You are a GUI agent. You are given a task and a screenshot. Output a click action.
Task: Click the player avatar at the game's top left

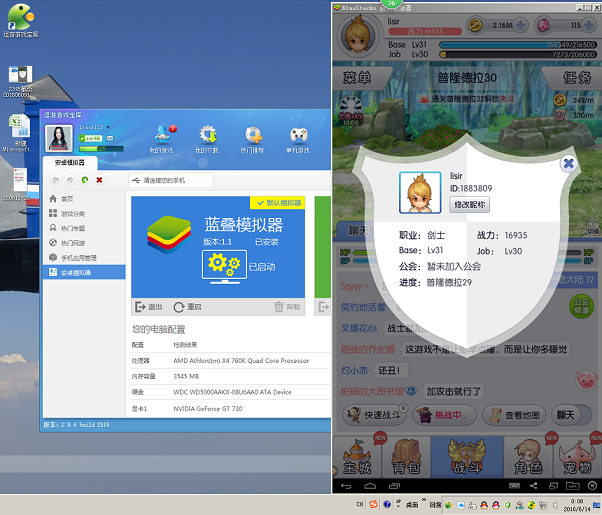tap(358, 36)
